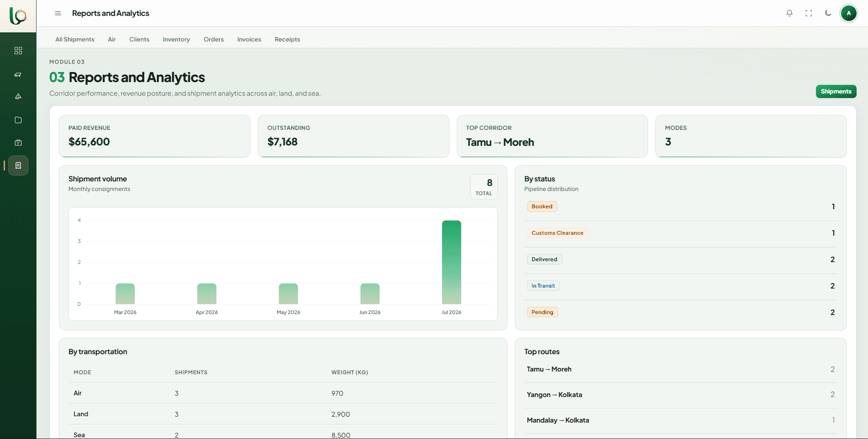Click the SHIPMENTS column header

191,372
